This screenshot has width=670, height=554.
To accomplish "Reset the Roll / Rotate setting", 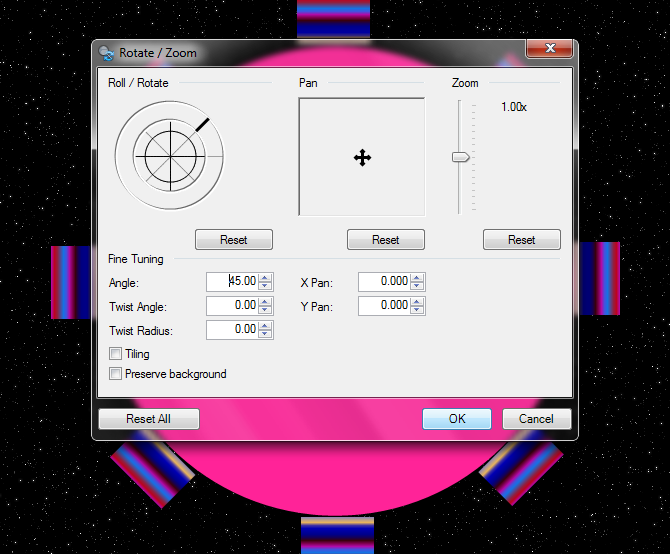I will tap(234, 240).
